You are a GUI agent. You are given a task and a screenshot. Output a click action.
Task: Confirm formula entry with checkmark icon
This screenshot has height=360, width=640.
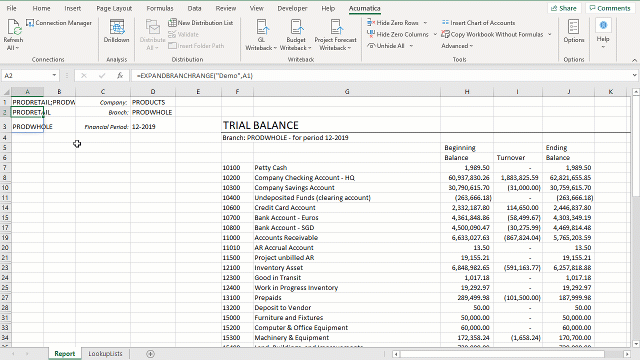(102, 76)
